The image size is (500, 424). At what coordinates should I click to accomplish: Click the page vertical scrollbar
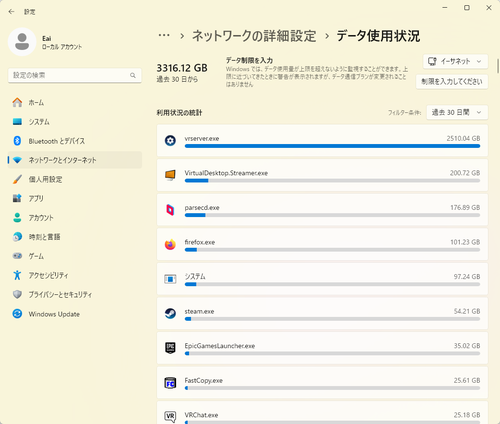coord(498,66)
